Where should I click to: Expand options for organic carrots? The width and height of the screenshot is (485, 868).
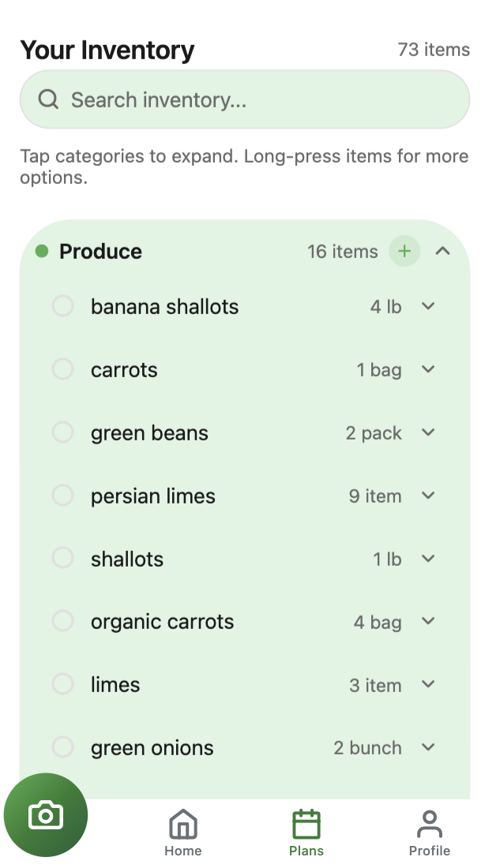(427, 621)
